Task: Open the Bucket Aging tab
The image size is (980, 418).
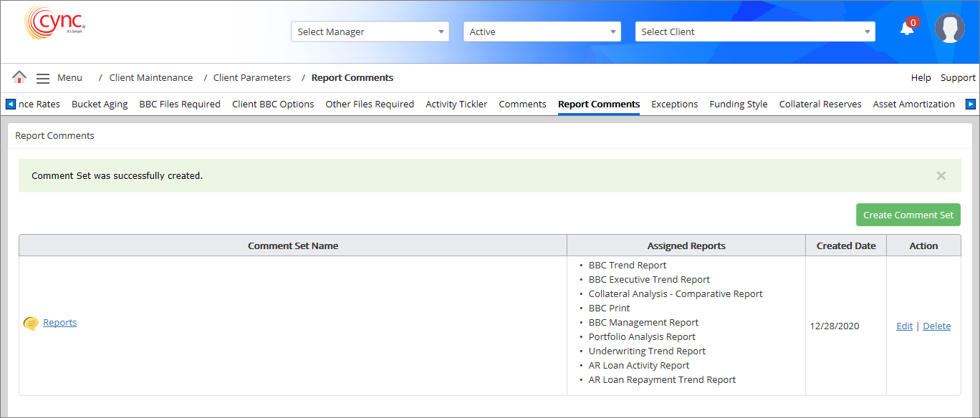Action: tap(100, 104)
